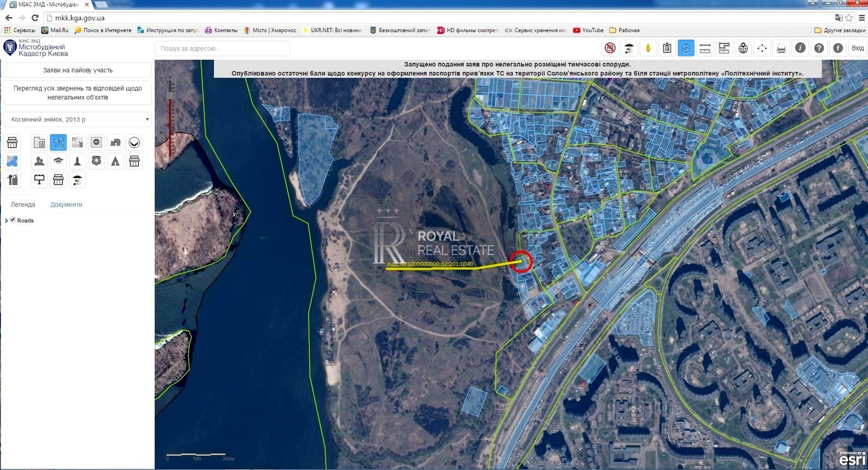Select the blue map basemap icon
The width and height of the screenshot is (868, 470).
click(x=12, y=161)
